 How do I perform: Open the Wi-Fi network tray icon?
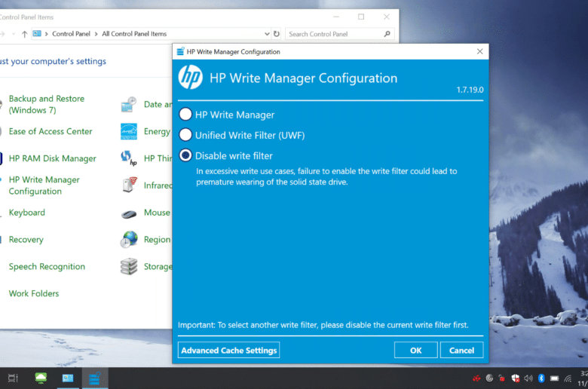pos(568,378)
